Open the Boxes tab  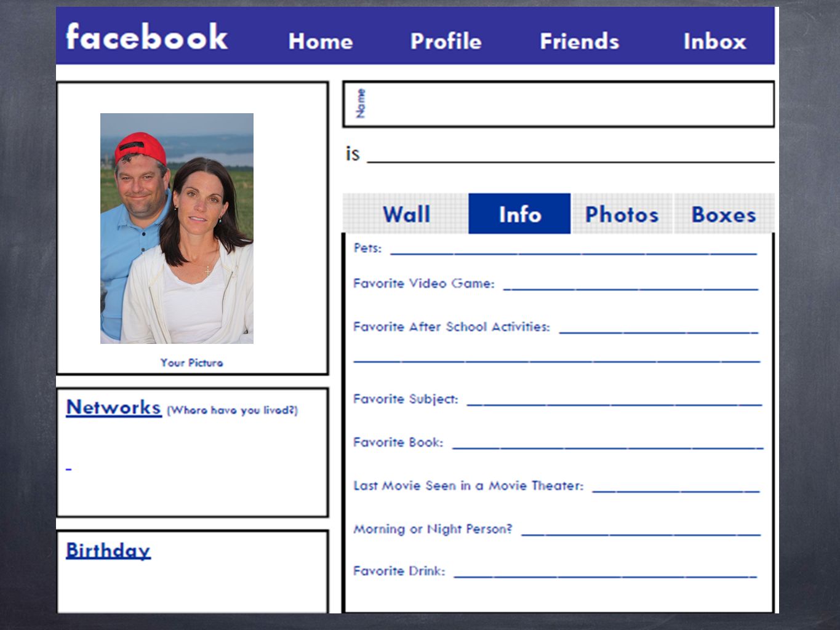[x=724, y=214]
